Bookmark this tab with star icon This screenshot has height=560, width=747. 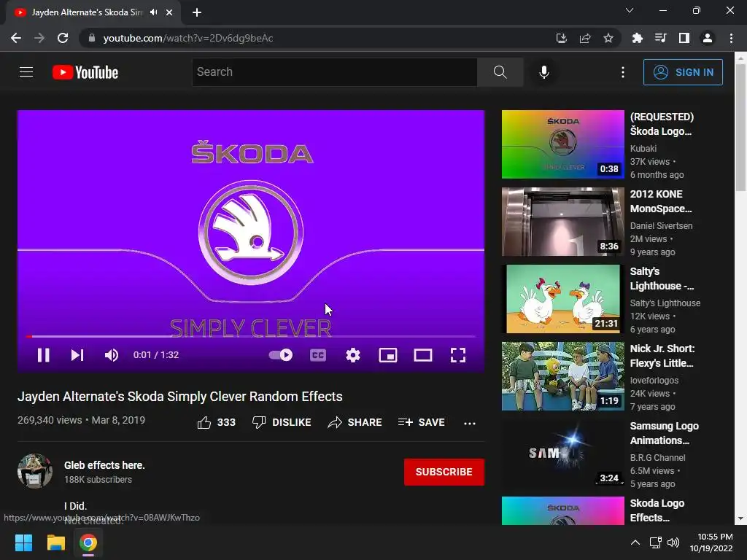click(x=608, y=38)
